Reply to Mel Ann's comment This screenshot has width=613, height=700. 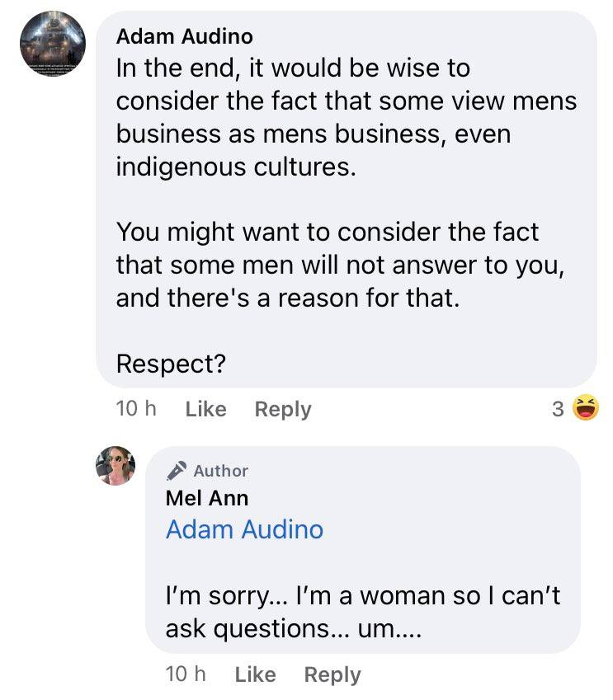click(x=332, y=675)
